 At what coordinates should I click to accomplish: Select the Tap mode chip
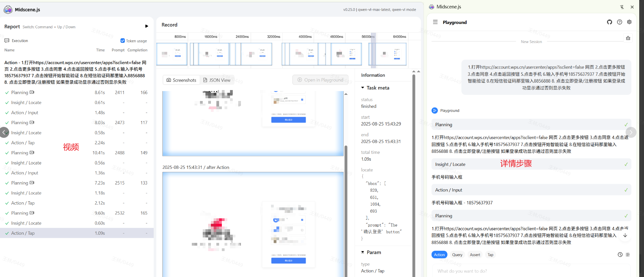[x=490, y=255]
